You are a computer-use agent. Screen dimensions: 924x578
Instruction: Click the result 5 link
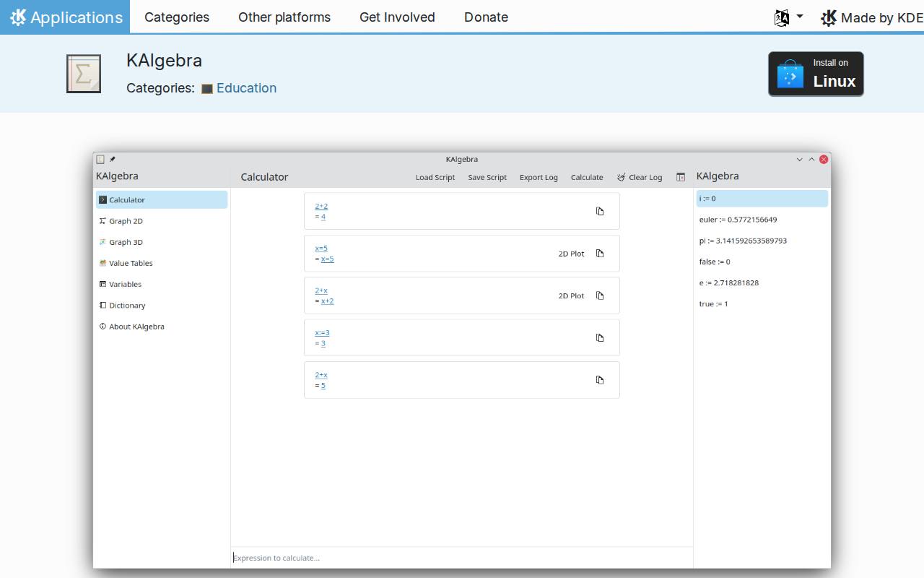point(323,386)
